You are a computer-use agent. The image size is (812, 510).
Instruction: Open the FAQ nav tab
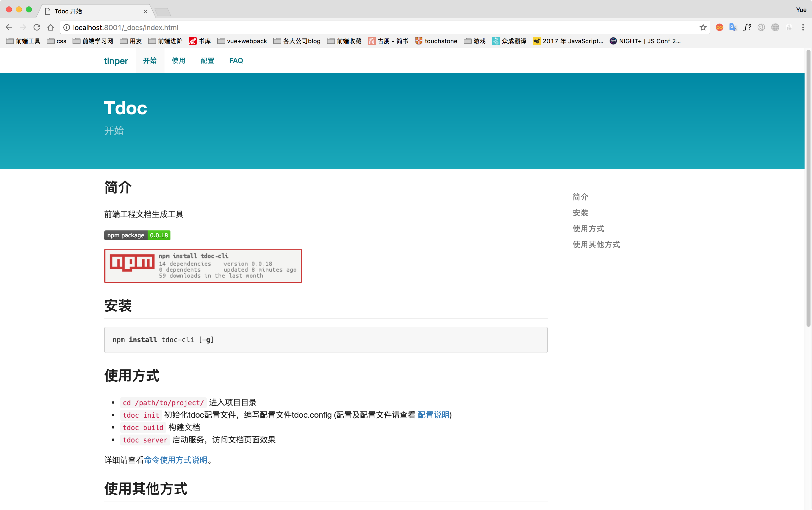[236, 61]
